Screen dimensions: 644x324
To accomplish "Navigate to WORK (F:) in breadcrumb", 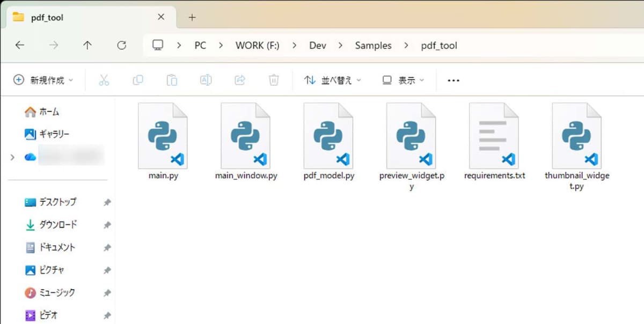I will (258, 46).
